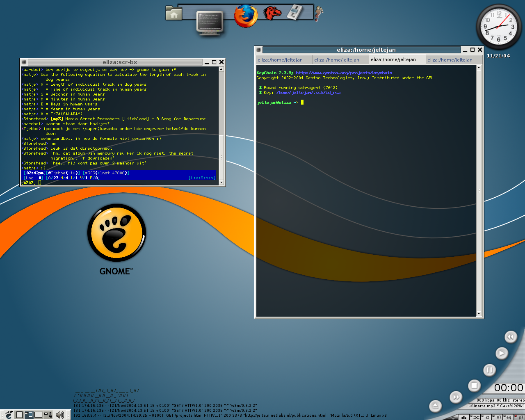Viewport: 525px width, 420px height.
Task: Minimize the eliza:/home/jeltejan terminal window
Action: coord(465,50)
